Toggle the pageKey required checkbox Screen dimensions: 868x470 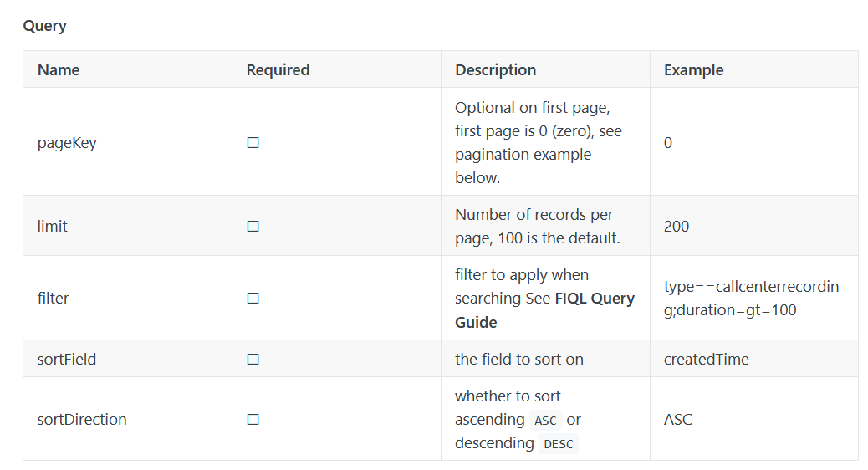coord(253,143)
